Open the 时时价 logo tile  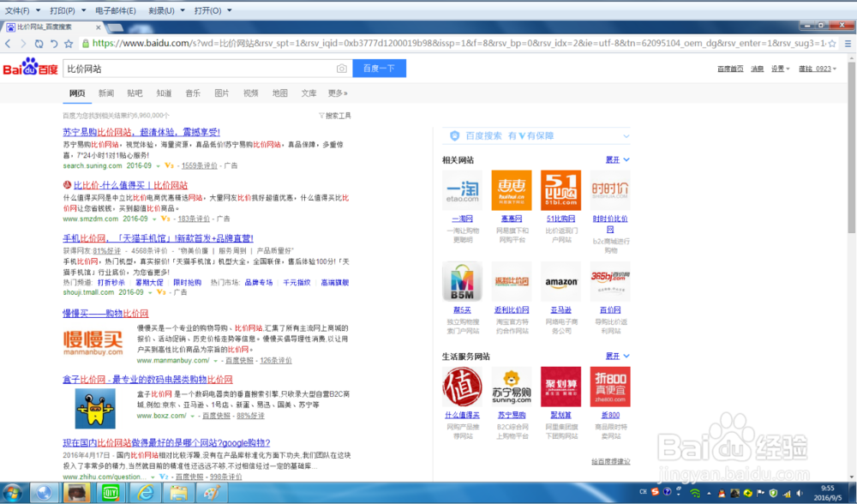610,190
